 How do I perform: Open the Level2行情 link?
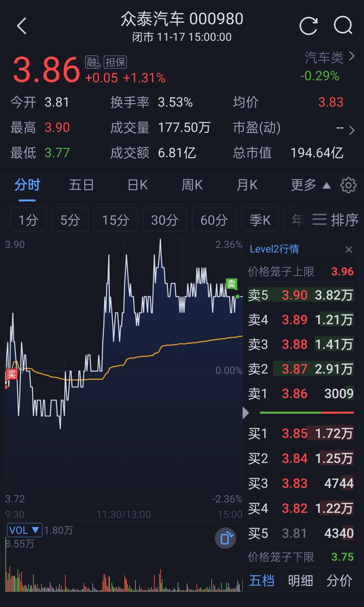(274, 249)
